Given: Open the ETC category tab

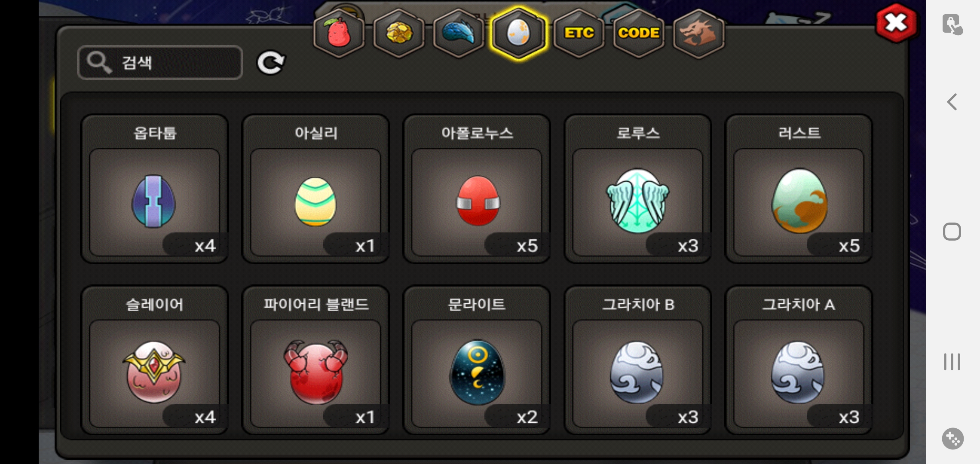Looking at the screenshot, I should [579, 34].
